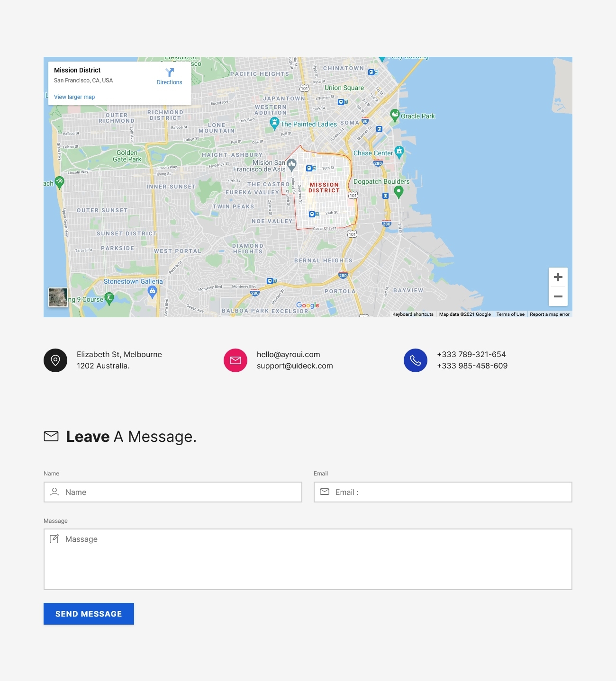
Task: Click the Union Square map label
Action: (x=344, y=88)
